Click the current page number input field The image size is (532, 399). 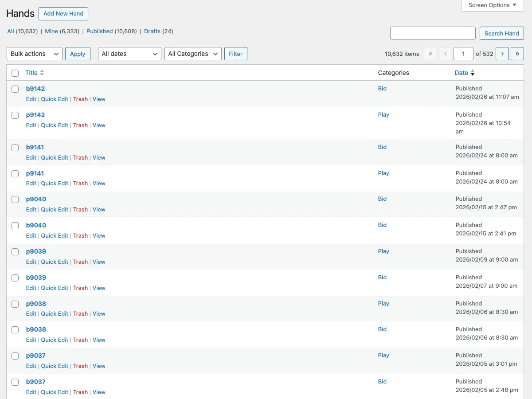[463, 53]
